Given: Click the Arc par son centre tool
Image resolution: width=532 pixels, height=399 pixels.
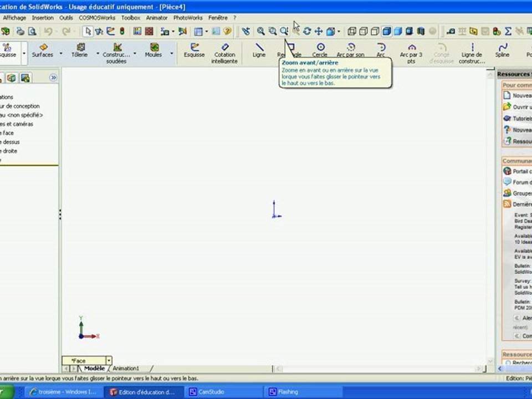Looking at the screenshot, I should pyautogui.click(x=350, y=50).
